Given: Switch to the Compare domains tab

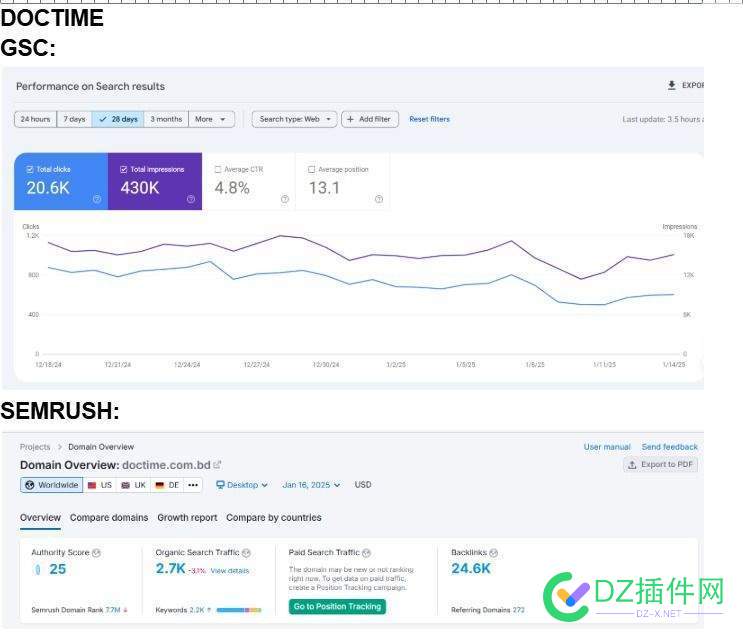Looking at the screenshot, I should (109, 518).
